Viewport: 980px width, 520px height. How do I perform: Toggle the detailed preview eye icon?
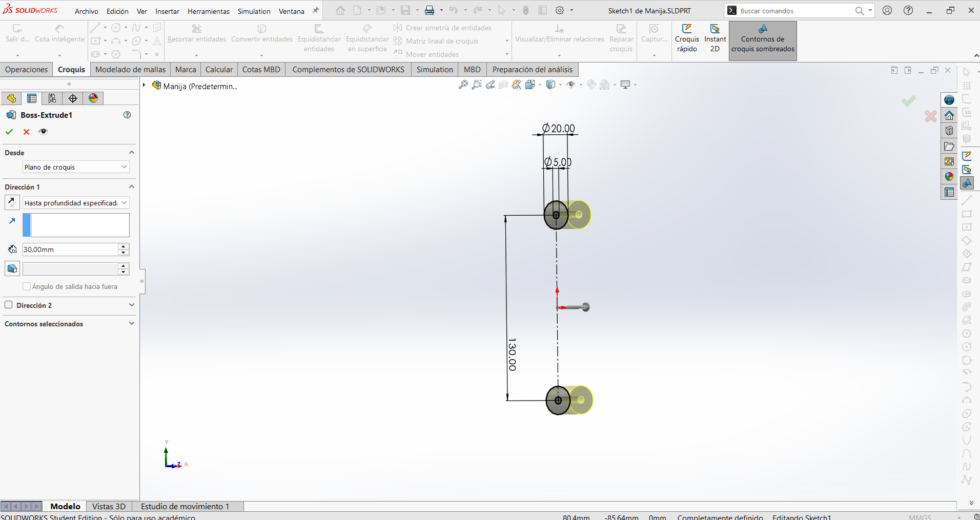pyautogui.click(x=43, y=132)
